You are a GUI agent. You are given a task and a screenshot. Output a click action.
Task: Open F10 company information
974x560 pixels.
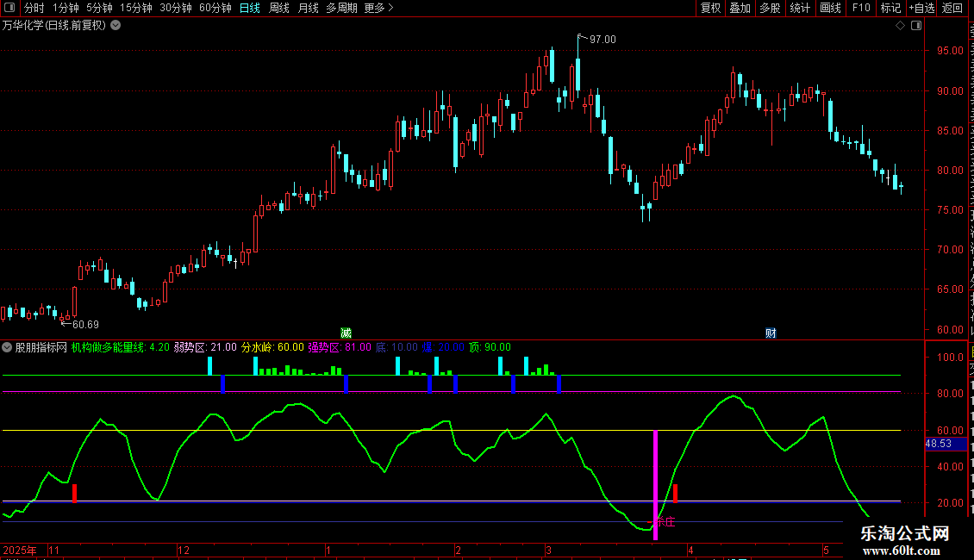pyautogui.click(x=861, y=8)
